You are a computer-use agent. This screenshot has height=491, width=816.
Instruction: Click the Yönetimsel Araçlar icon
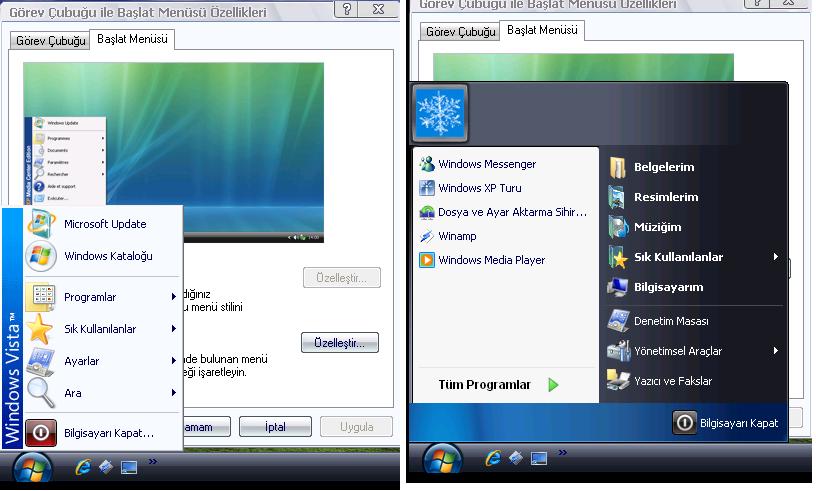[x=618, y=351]
